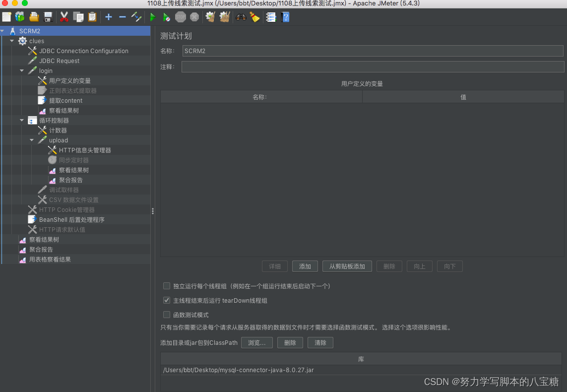Select 提取content tree item
The image size is (567, 392).
[x=66, y=101]
